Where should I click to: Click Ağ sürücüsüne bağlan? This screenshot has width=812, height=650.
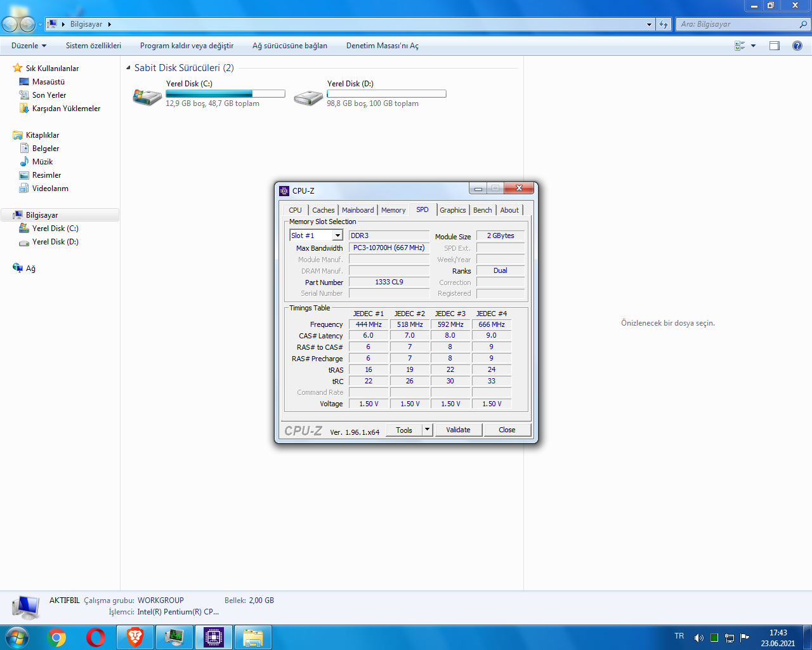290,46
